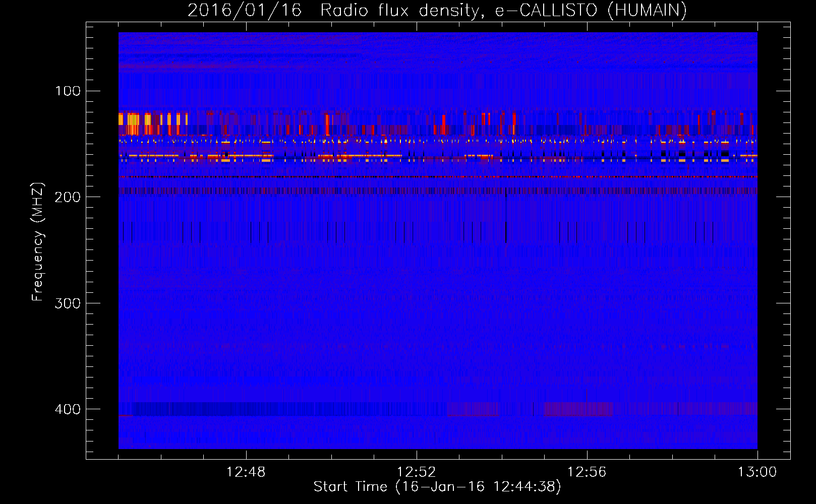This screenshot has width=816, height=504.
Task: Click the 200 frequency tick label
Action: click(68, 197)
